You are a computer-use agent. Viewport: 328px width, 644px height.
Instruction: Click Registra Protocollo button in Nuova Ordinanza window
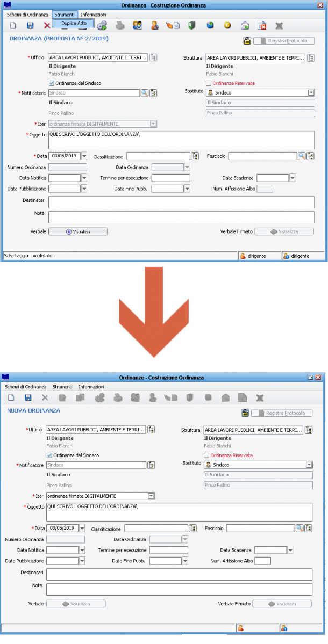pyautogui.click(x=282, y=413)
